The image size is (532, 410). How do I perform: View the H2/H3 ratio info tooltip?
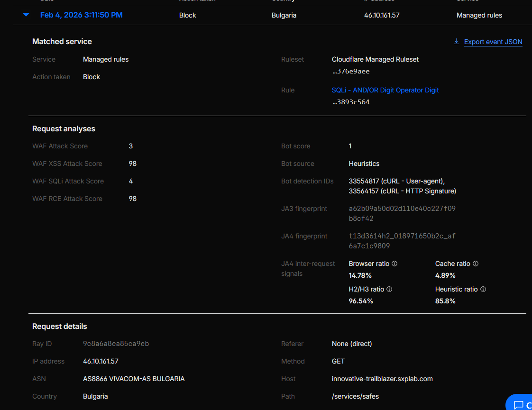point(389,289)
